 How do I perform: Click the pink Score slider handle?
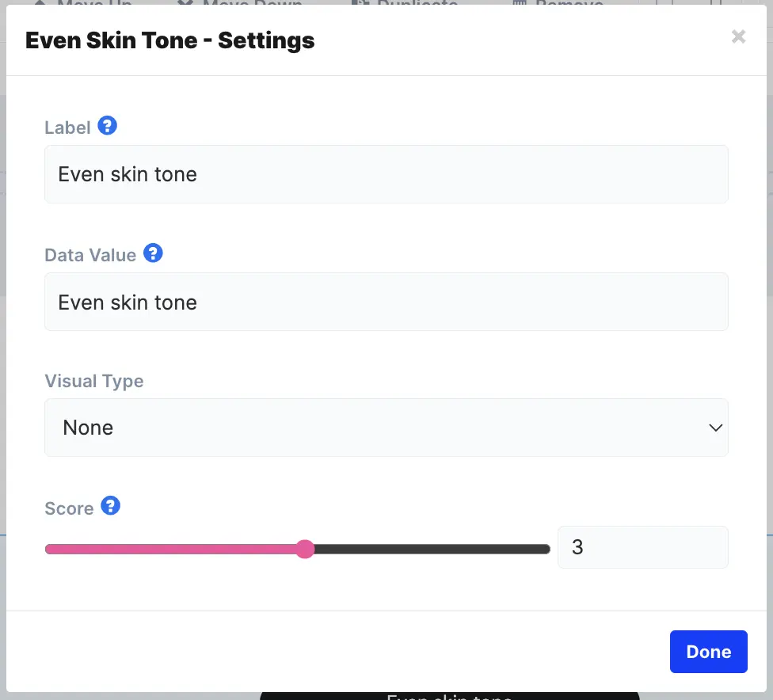coord(305,549)
